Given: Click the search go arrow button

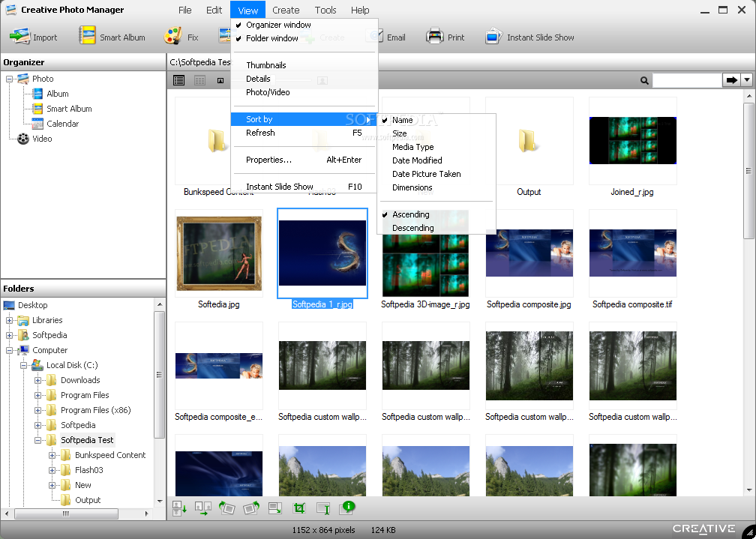Looking at the screenshot, I should click(x=731, y=80).
